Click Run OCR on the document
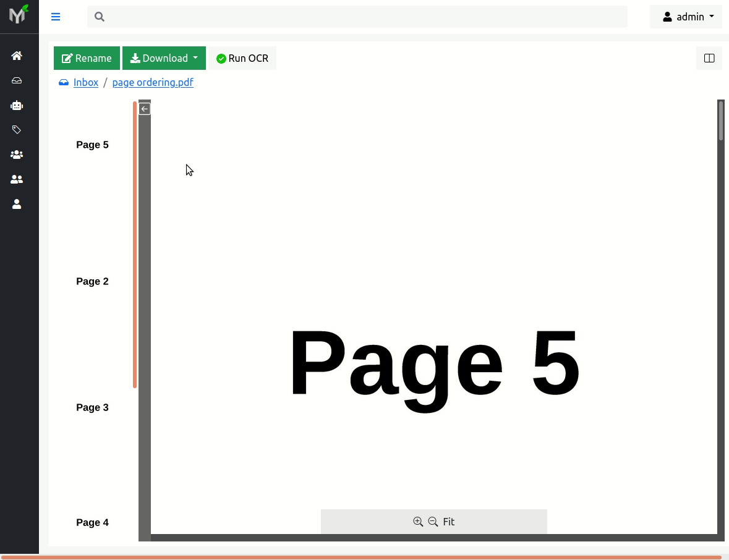 pos(242,57)
